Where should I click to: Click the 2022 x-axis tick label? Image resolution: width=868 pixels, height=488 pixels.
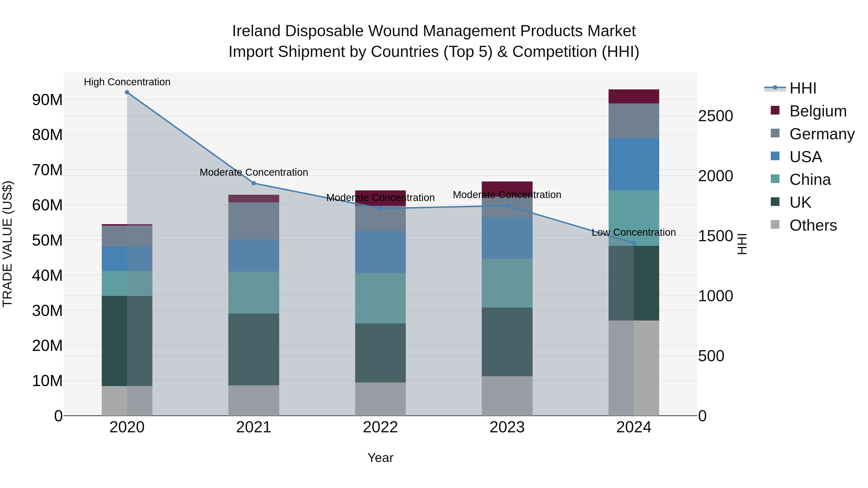(380, 427)
